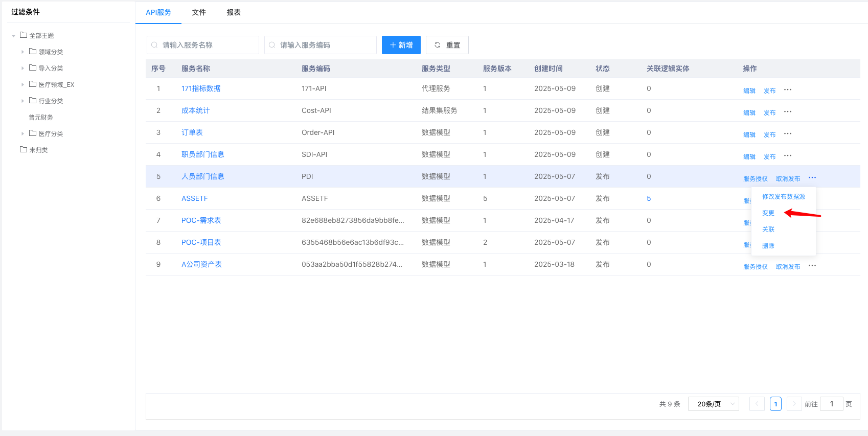Open more actions for 171指标数据 row

point(787,90)
